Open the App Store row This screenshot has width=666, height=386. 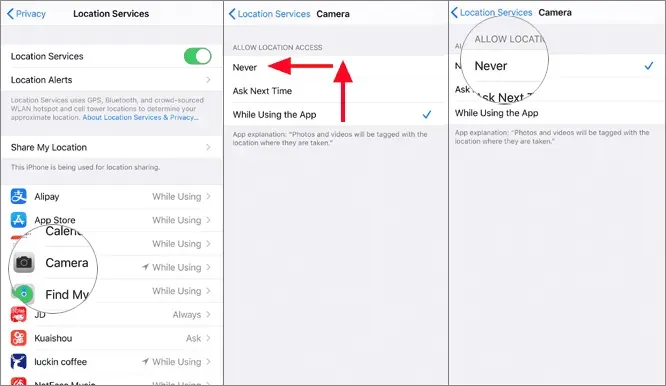[x=111, y=220]
